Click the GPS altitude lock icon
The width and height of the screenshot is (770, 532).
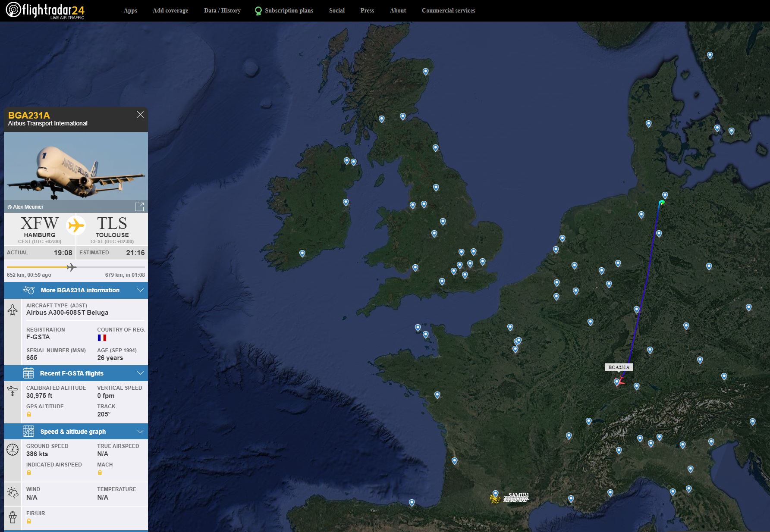coord(29,414)
